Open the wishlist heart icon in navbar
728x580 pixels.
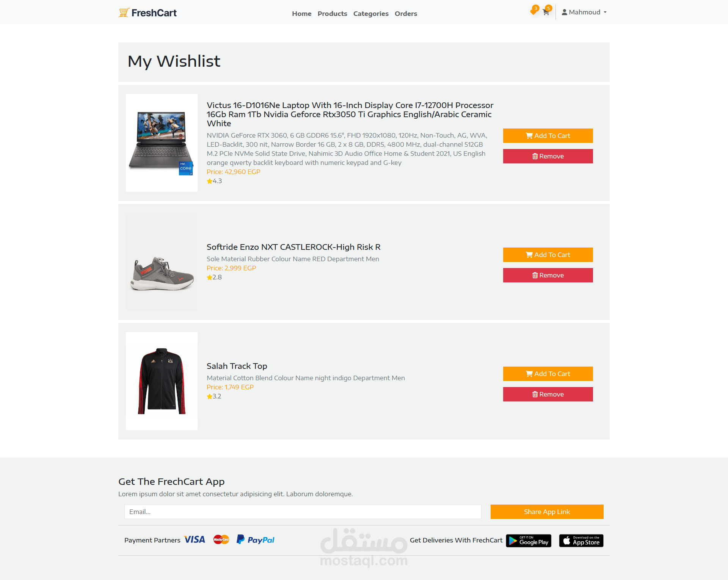[533, 12]
